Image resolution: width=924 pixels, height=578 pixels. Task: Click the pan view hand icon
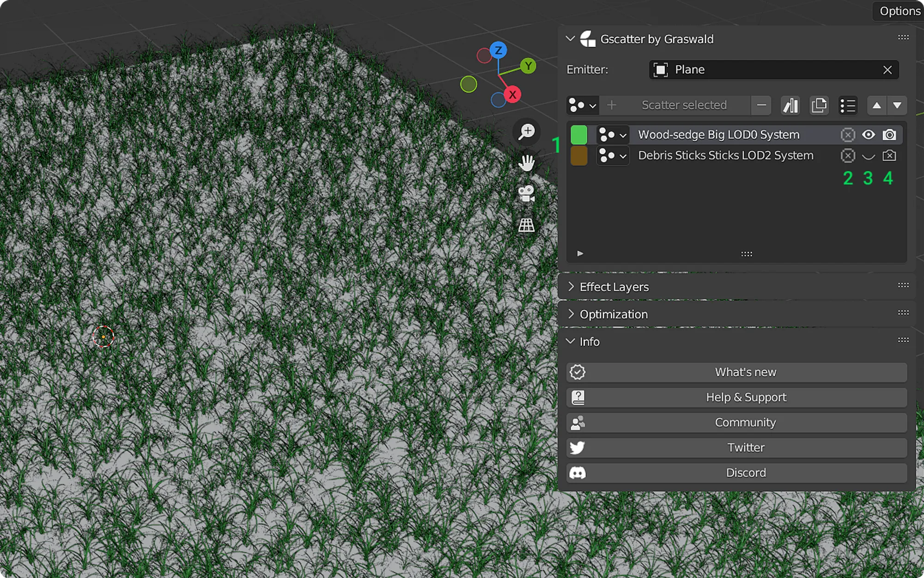tap(526, 163)
